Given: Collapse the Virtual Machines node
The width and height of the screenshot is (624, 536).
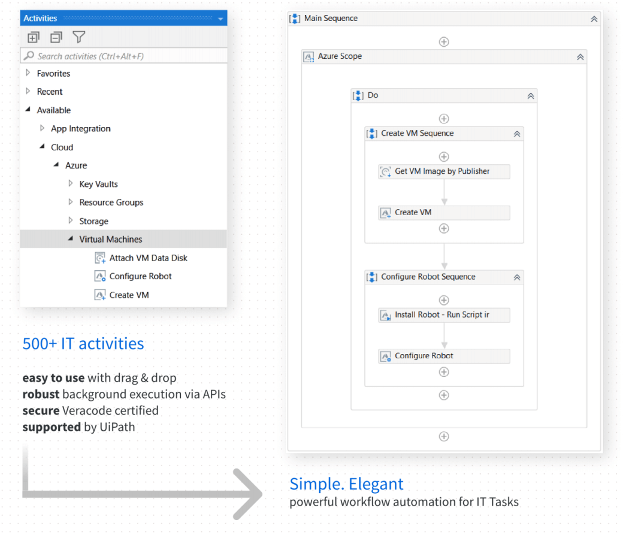Looking at the screenshot, I should pos(70,238).
